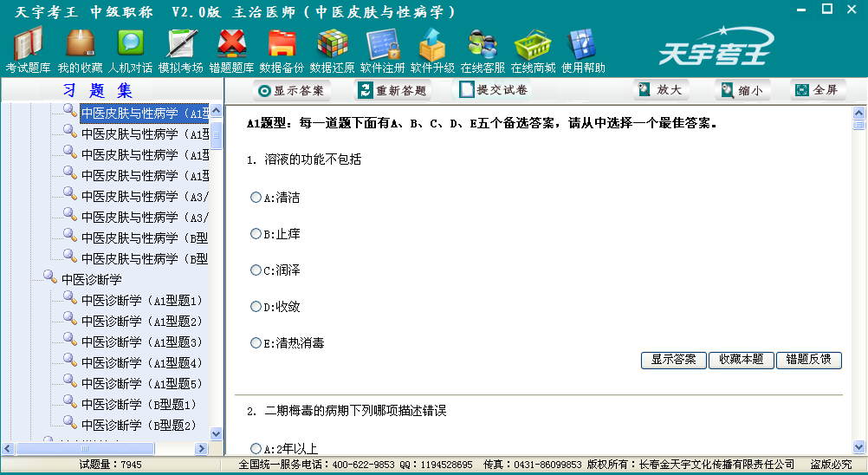Click question 1 显示答案 button
This screenshot has width=868, height=475.
[x=674, y=360]
